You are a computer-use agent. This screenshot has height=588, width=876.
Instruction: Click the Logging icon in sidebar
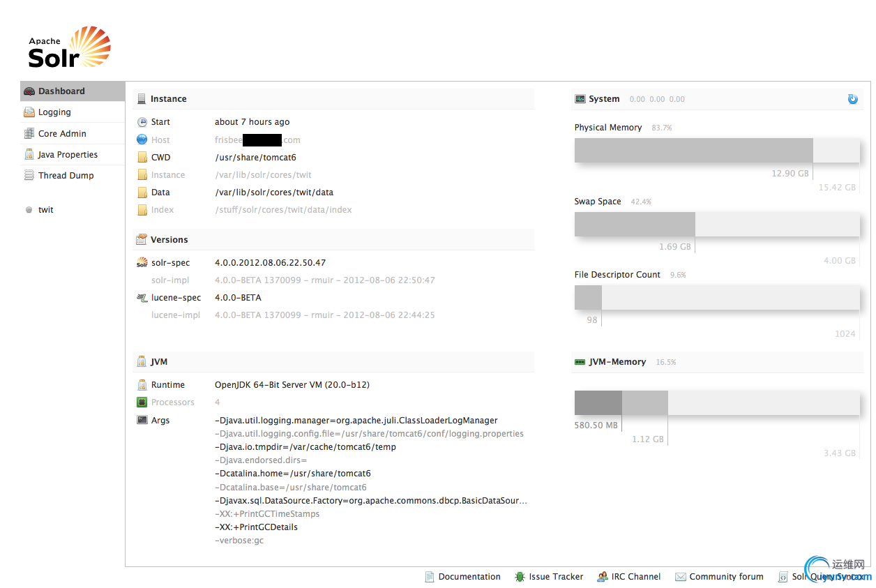tap(29, 112)
